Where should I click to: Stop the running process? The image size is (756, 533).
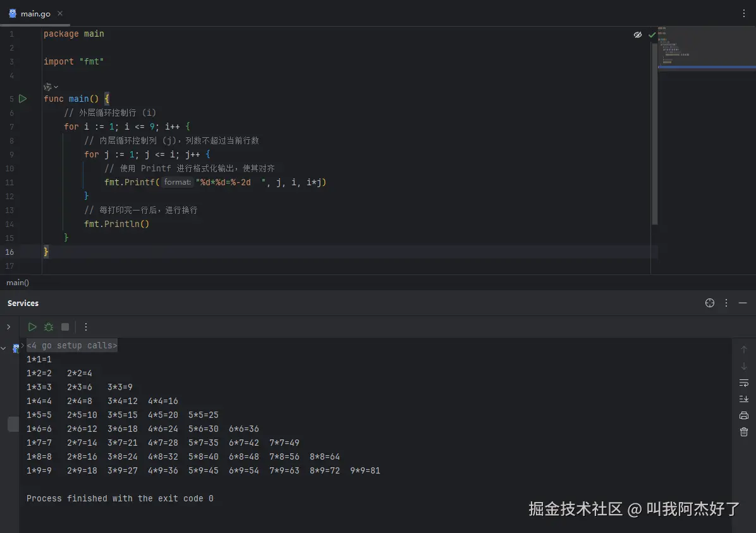click(65, 327)
